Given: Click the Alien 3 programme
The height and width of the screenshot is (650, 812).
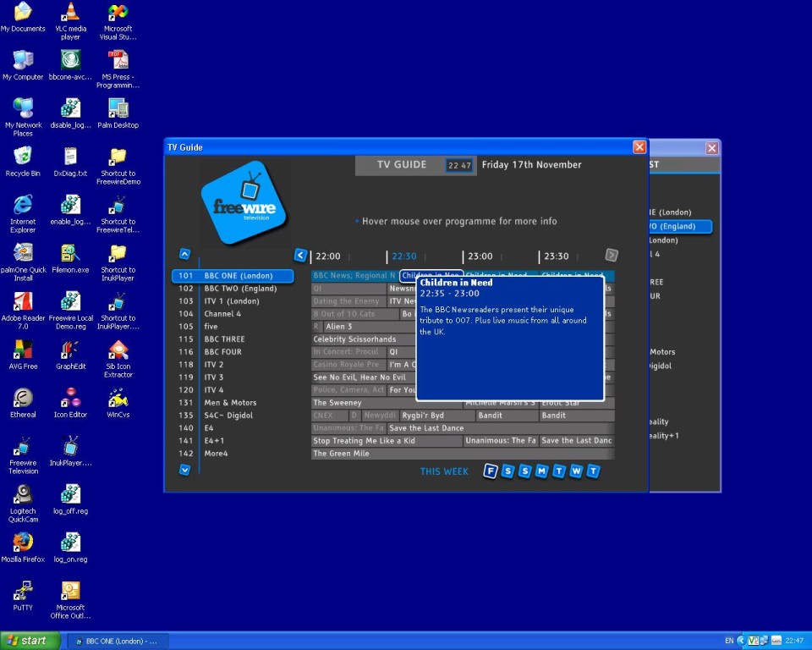Looking at the screenshot, I should [370, 326].
